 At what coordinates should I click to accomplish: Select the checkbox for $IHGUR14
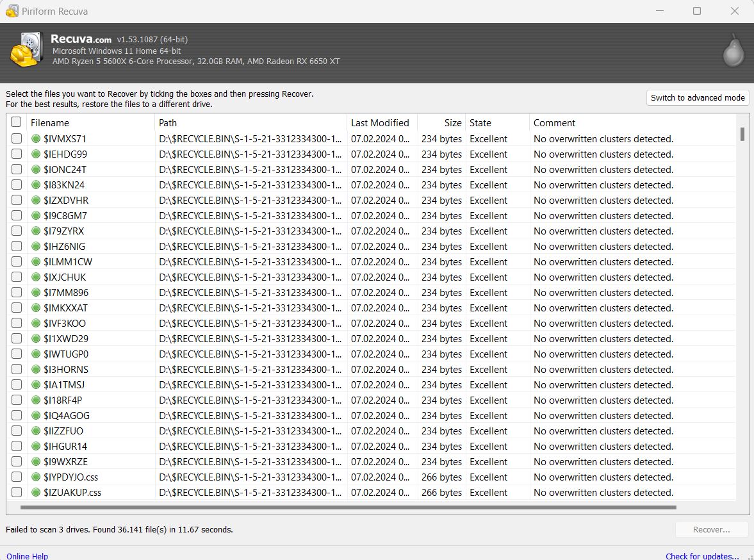tap(17, 447)
